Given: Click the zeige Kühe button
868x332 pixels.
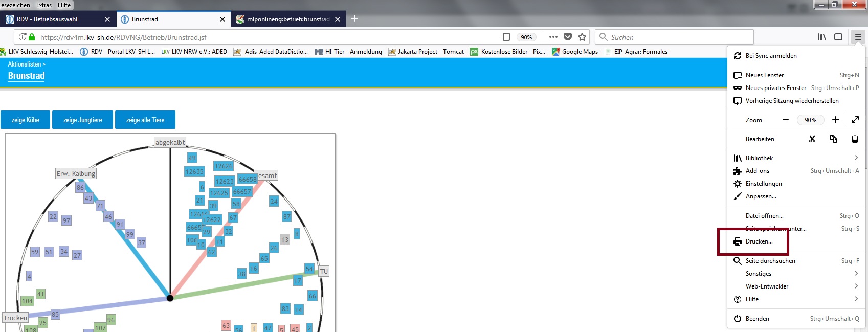Looking at the screenshot, I should click(x=26, y=120).
